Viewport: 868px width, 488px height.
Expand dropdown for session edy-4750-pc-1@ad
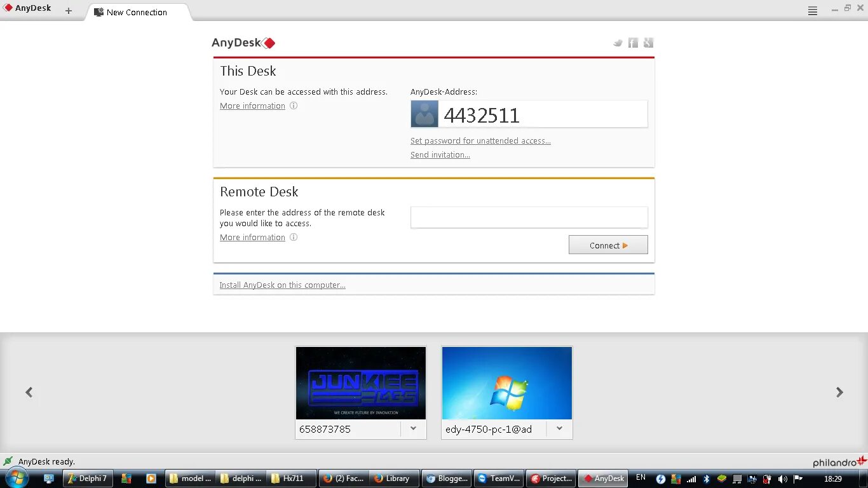(559, 429)
